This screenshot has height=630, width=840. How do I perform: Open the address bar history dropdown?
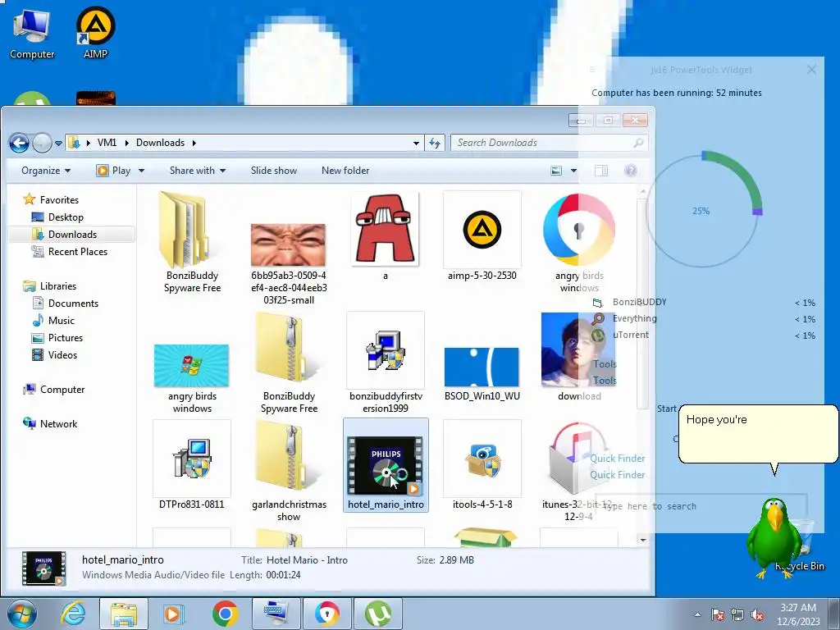pyautogui.click(x=416, y=143)
